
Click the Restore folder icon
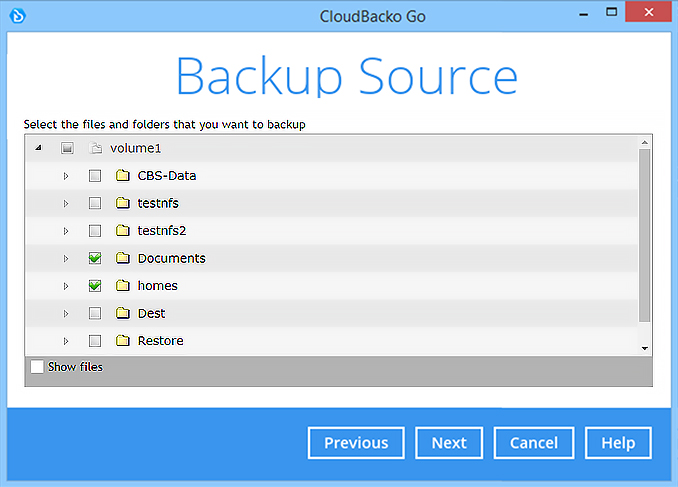tap(123, 341)
